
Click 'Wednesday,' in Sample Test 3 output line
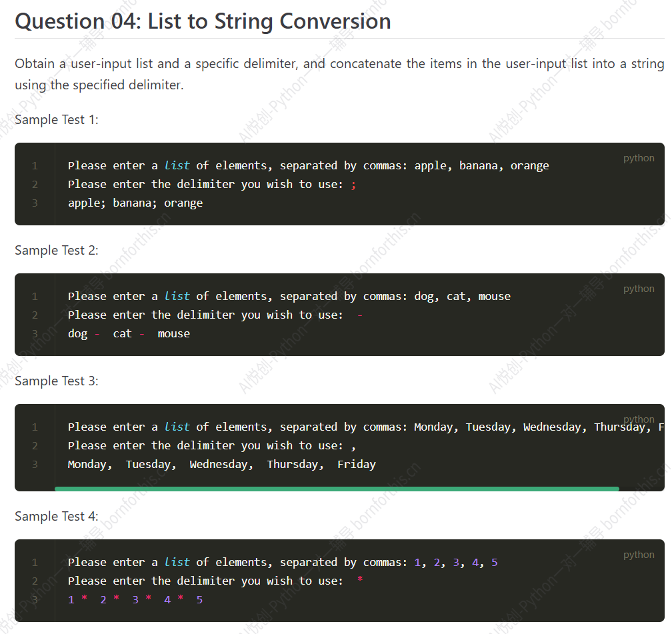click(x=221, y=465)
